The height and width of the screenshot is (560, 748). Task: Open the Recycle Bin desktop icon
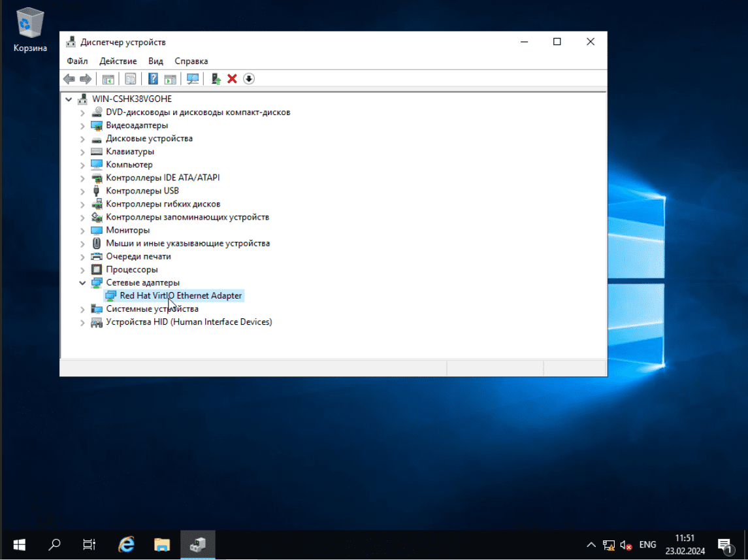(30, 29)
